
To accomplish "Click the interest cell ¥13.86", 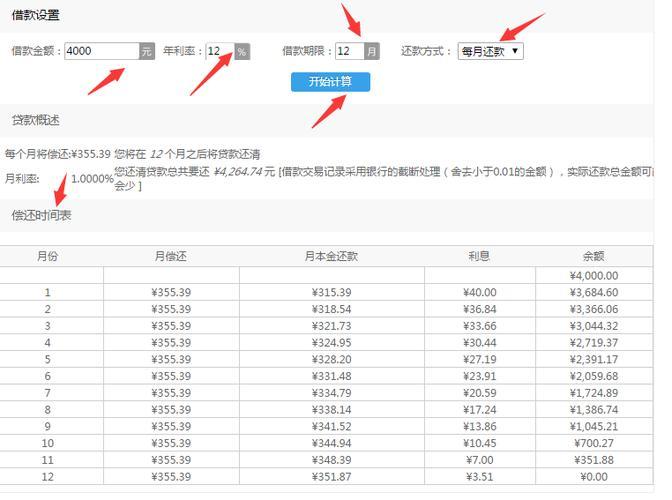I will click(x=480, y=426).
